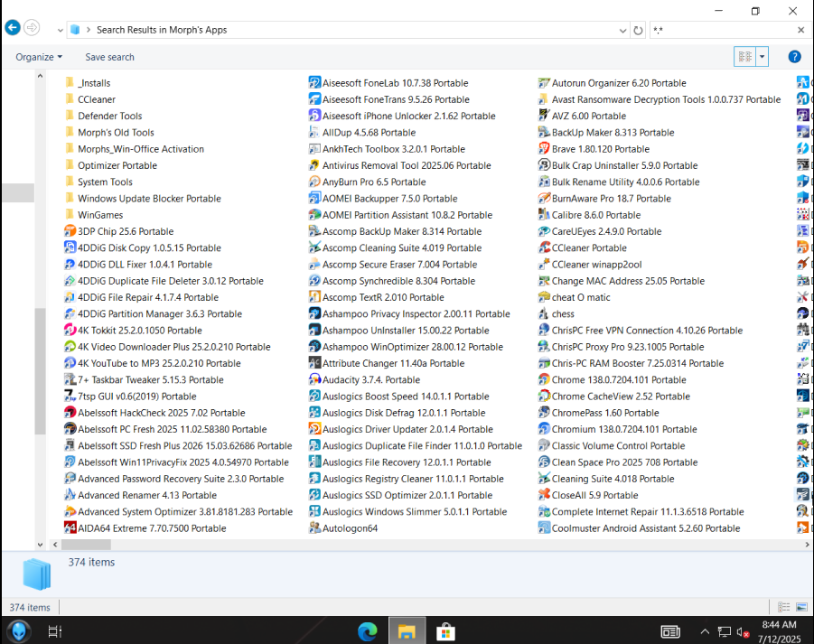Open the Start menu alien button
Viewport: 814px width, 644px height.
click(19, 631)
